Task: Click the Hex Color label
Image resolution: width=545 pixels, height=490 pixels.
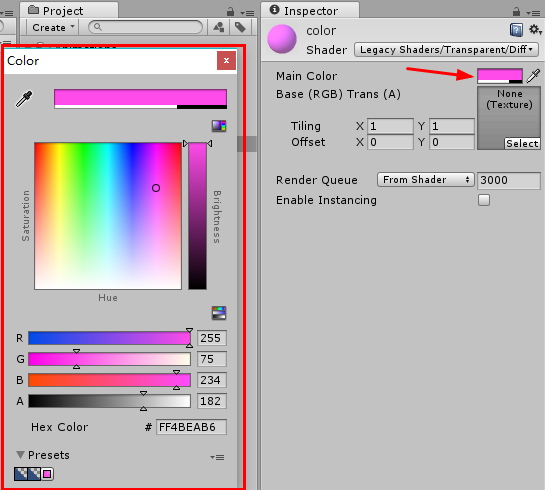Action: point(59,427)
